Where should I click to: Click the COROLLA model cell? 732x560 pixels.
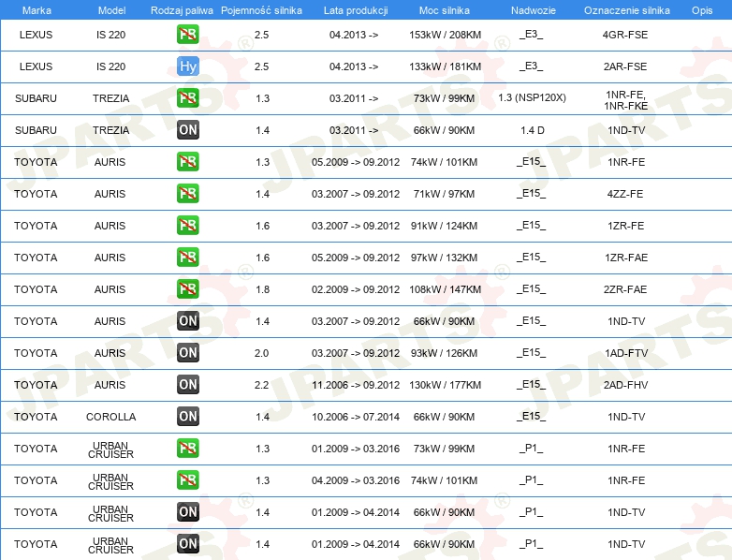click(111, 417)
